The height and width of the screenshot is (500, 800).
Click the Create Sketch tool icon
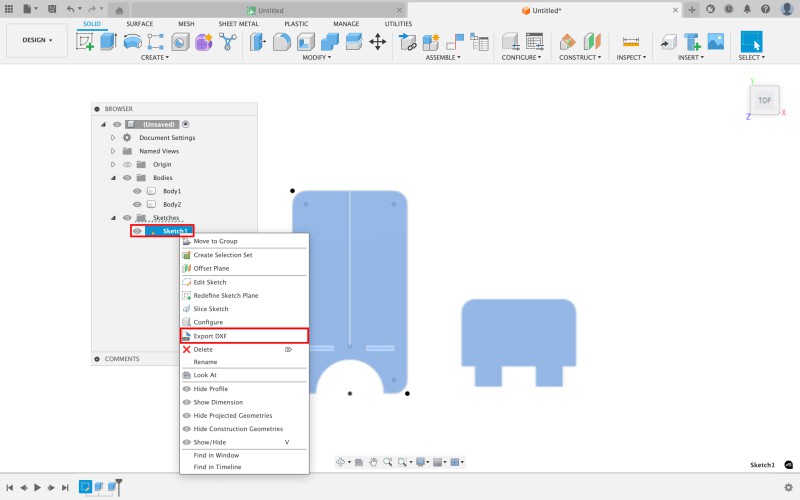85,41
